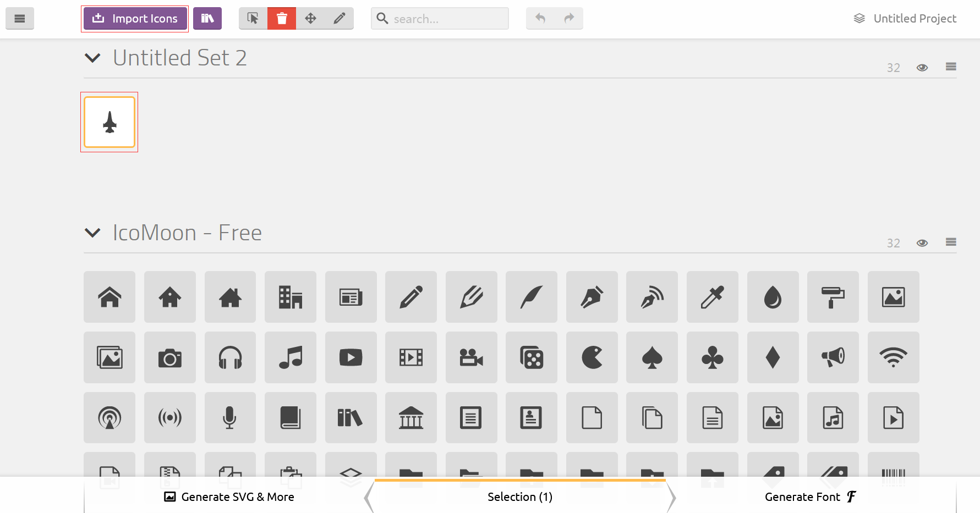Select the closed book icon
980x513 pixels.
click(x=291, y=417)
